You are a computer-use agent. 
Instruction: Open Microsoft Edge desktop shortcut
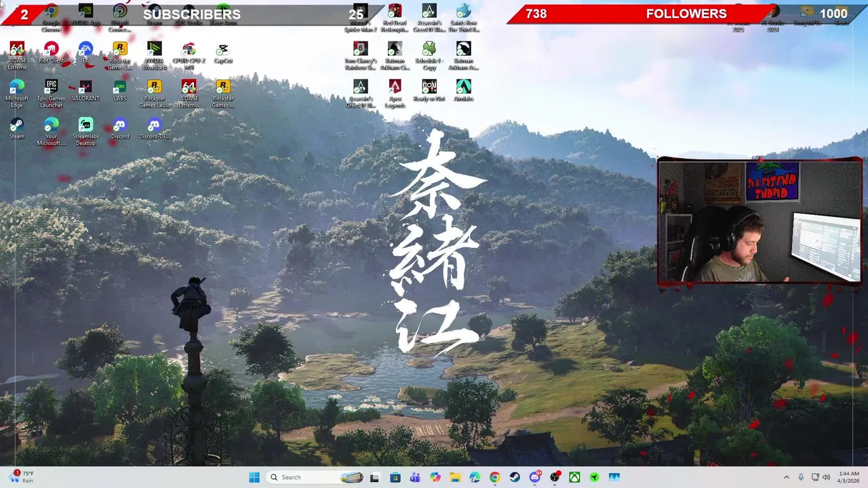click(x=17, y=94)
